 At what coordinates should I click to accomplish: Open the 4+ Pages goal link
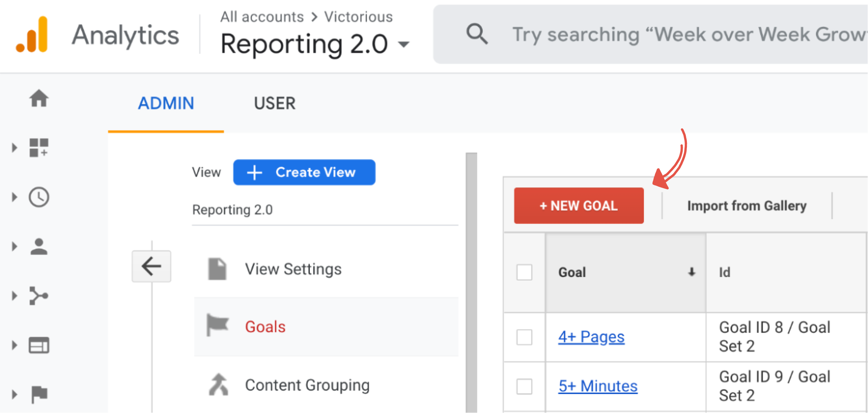(592, 337)
